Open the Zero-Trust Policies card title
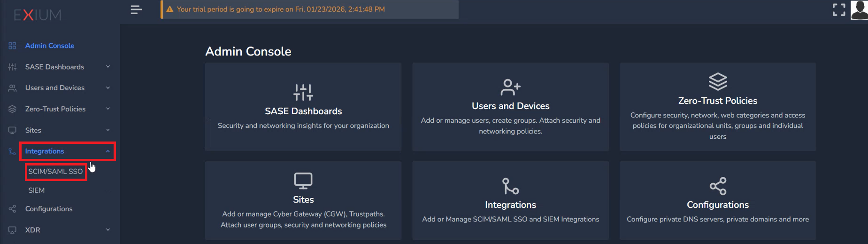Image resolution: width=868 pixels, height=244 pixels. [718, 101]
